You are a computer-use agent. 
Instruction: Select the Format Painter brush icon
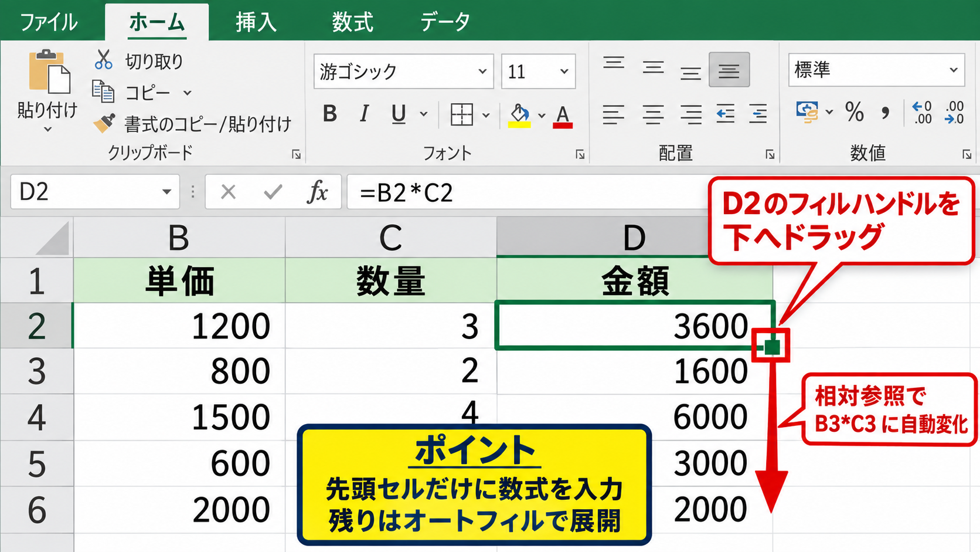tap(104, 123)
